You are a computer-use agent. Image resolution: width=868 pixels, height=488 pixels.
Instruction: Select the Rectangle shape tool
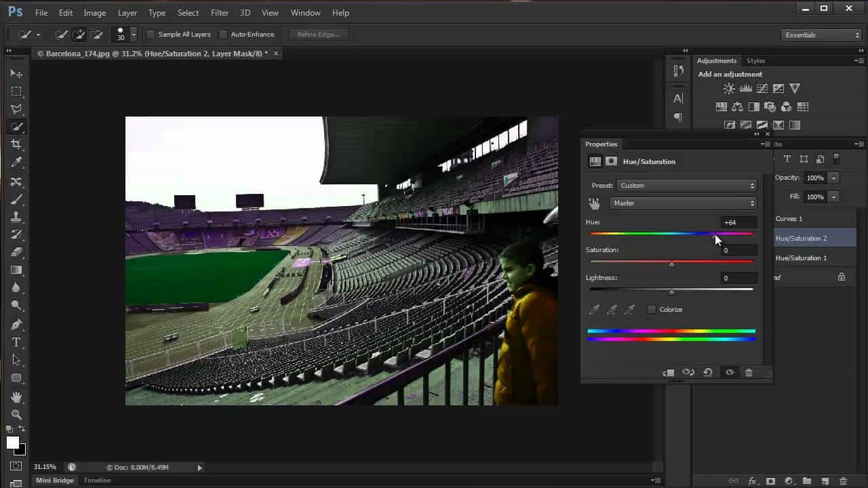click(16, 378)
